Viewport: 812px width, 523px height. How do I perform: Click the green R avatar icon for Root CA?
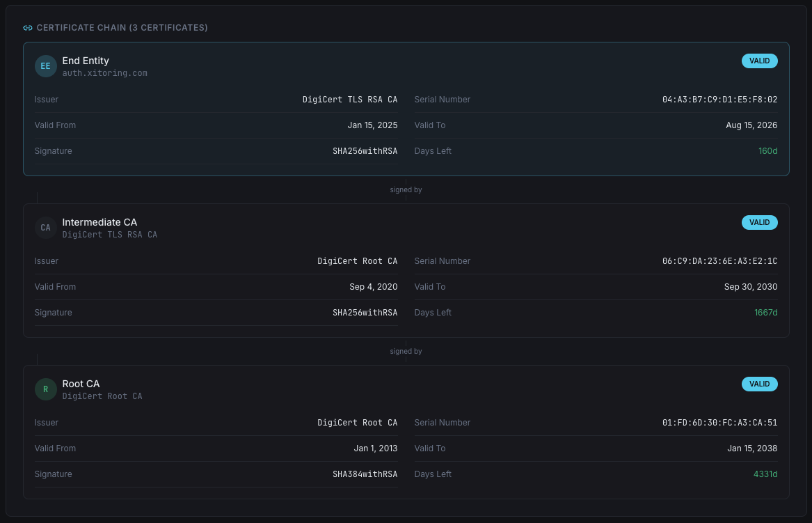tap(46, 389)
